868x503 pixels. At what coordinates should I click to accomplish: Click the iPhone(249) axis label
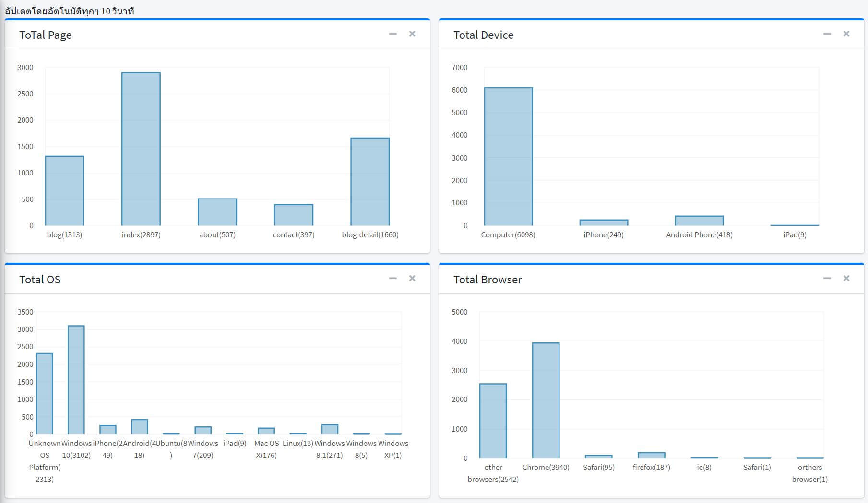tap(603, 234)
